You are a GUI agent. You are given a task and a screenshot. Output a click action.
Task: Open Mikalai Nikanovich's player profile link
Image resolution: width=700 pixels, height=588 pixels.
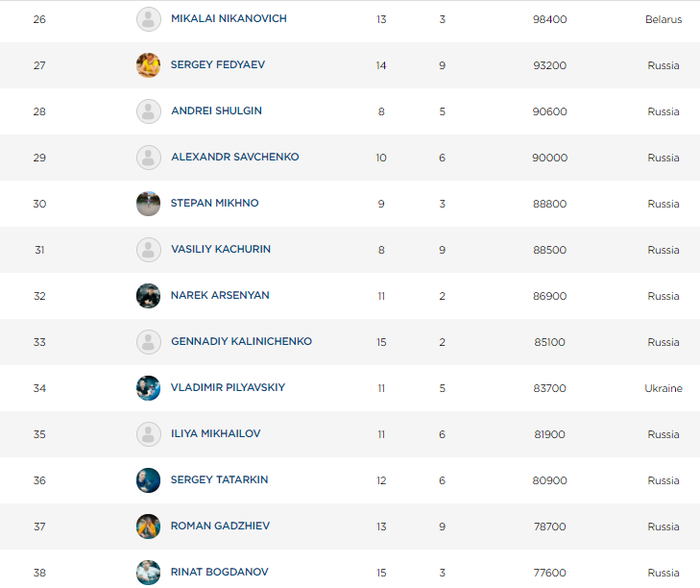pyautogui.click(x=229, y=19)
